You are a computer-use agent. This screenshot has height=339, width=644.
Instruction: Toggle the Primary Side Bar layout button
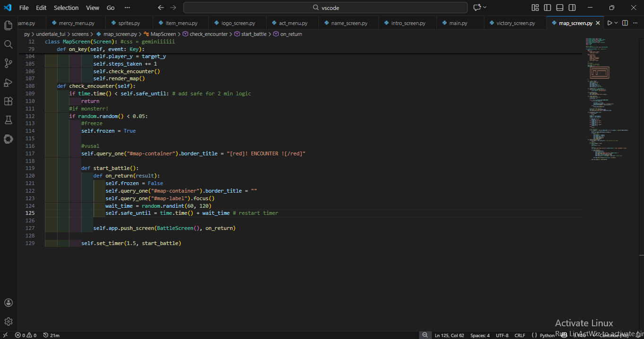tap(548, 8)
